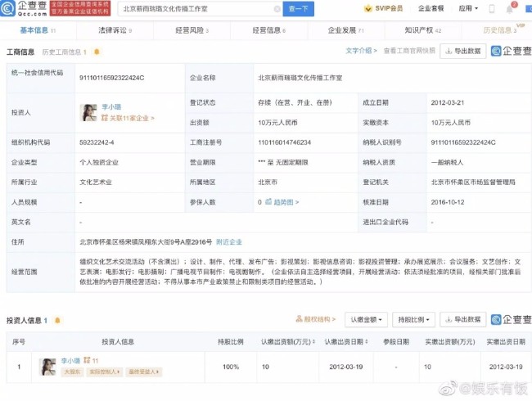Click the bell icon beside 投资人信息

(x=57, y=320)
